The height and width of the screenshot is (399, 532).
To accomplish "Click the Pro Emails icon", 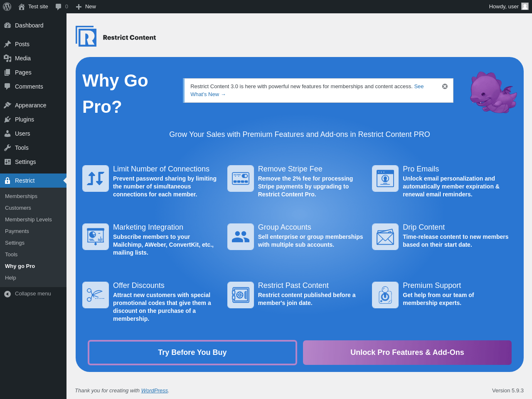I will click(x=385, y=178).
